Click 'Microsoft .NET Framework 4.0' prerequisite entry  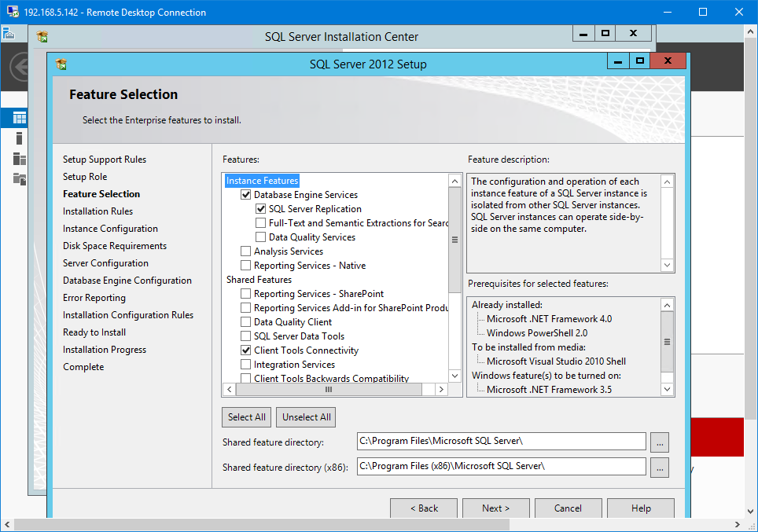549,319
